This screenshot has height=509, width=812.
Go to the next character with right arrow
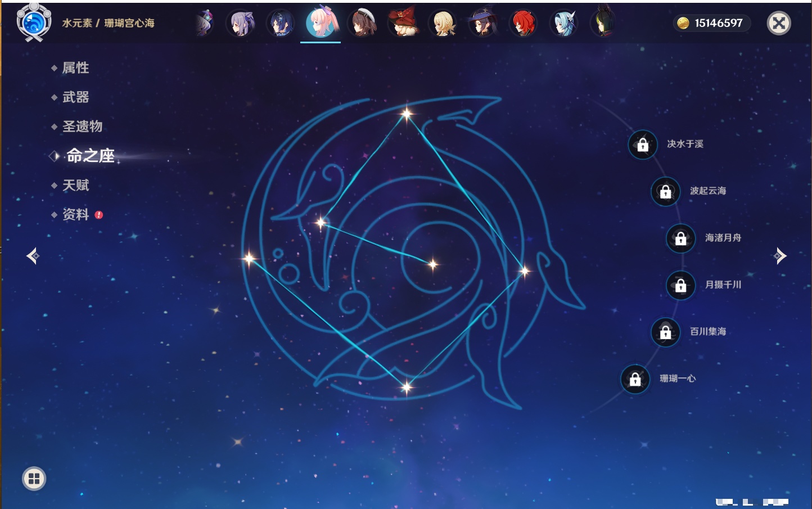pos(779,256)
